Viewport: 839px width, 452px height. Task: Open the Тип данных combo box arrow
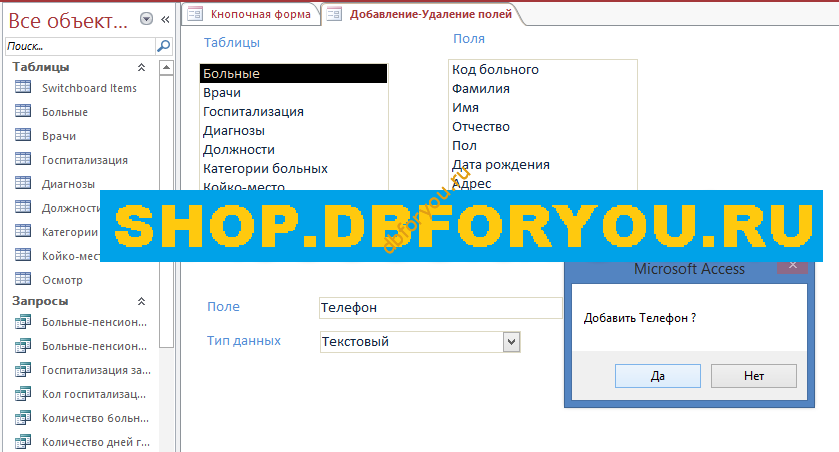(511, 342)
